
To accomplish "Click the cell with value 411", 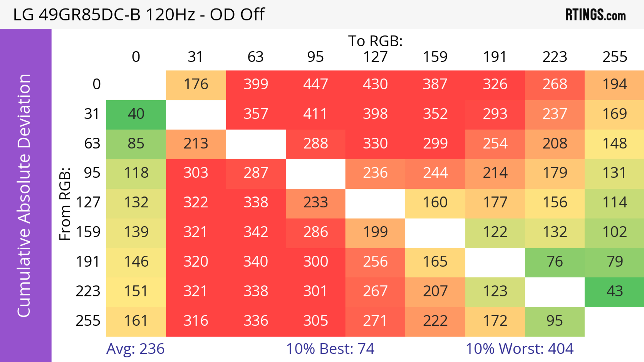I will click(315, 114).
